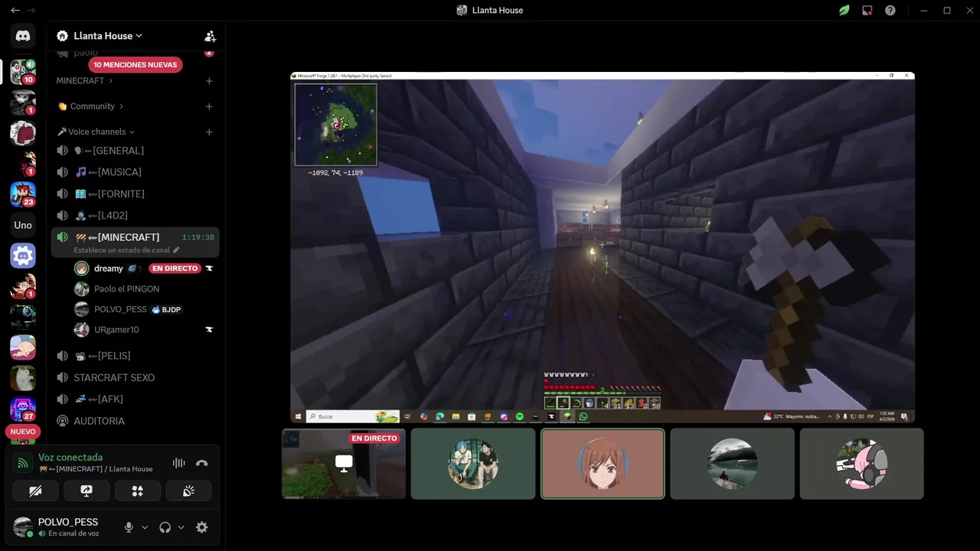Screen dimensions: 980x551
Task: Select tile with pink headphones avatar
Action: pyautogui.click(x=861, y=464)
